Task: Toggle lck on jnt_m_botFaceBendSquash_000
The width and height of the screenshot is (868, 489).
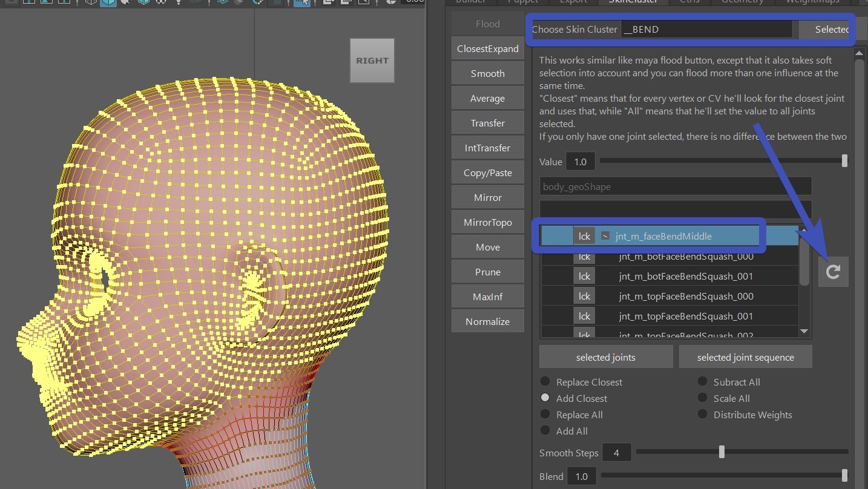Action: click(x=584, y=257)
